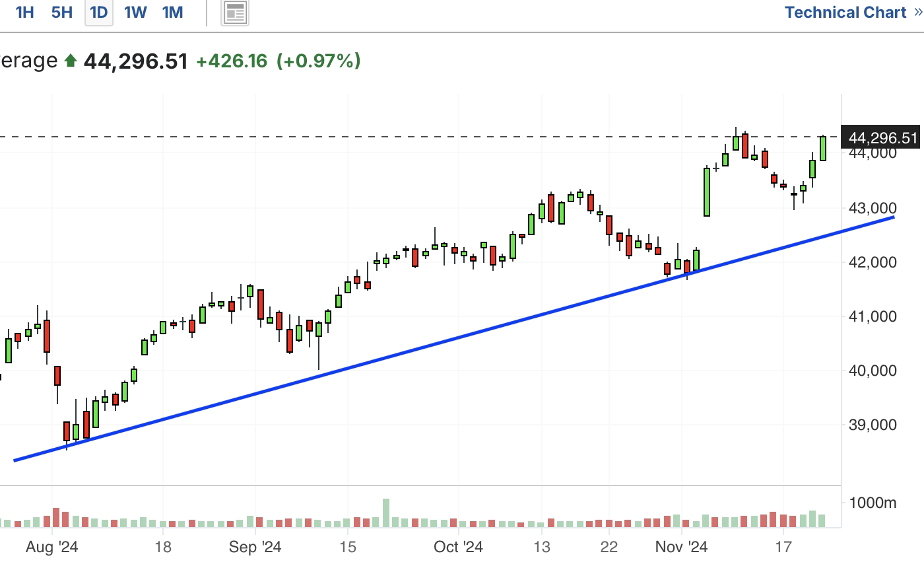
Task: Click the 22 date axis label
Action: 609,548
